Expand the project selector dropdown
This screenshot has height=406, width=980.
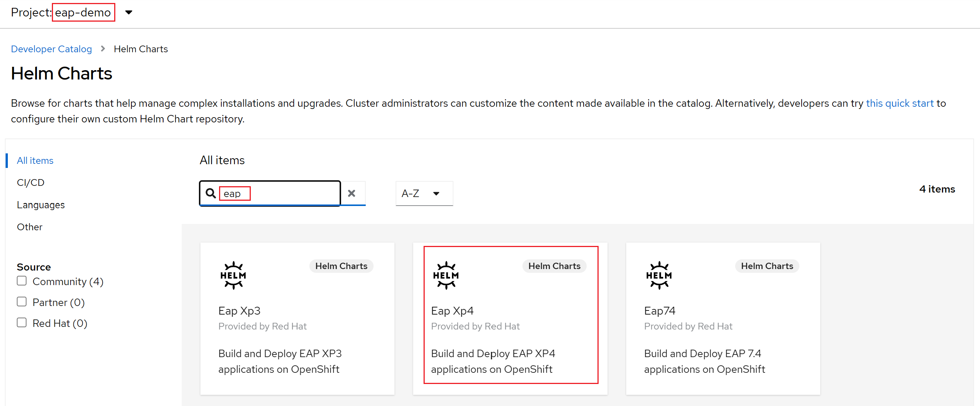pyautogui.click(x=131, y=11)
